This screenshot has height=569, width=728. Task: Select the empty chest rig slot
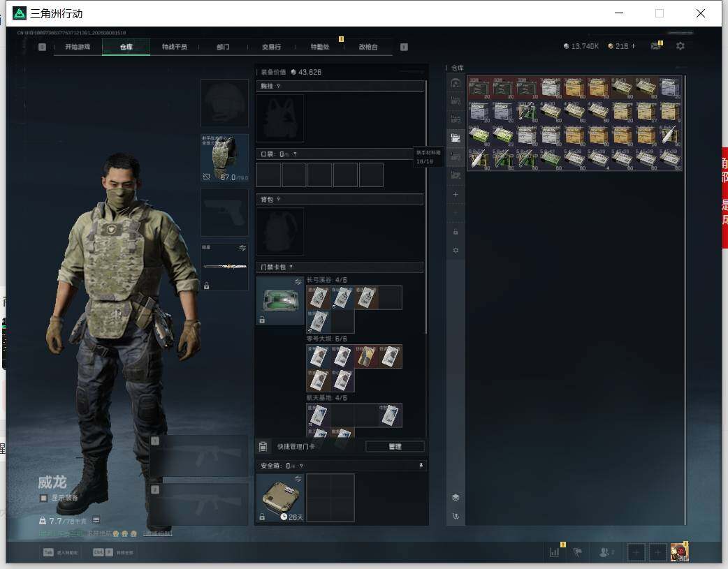(280, 118)
